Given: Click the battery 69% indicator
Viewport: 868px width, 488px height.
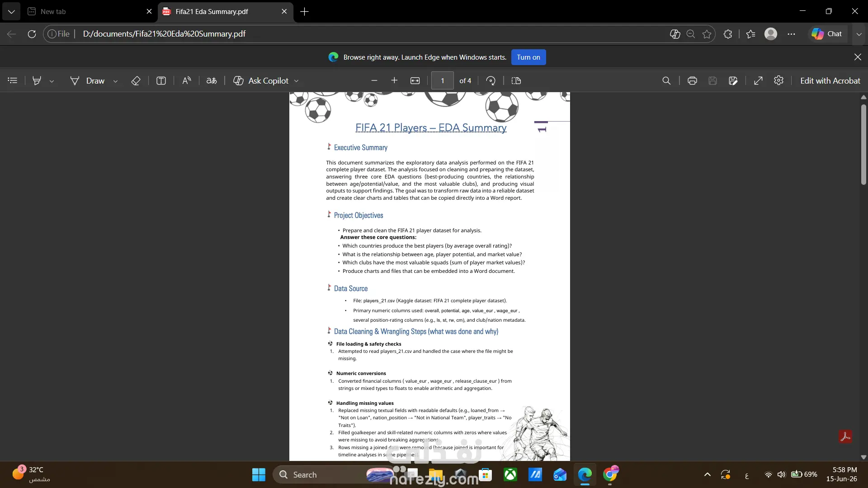Looking at the screenshot, I should (x=804, y=474).
